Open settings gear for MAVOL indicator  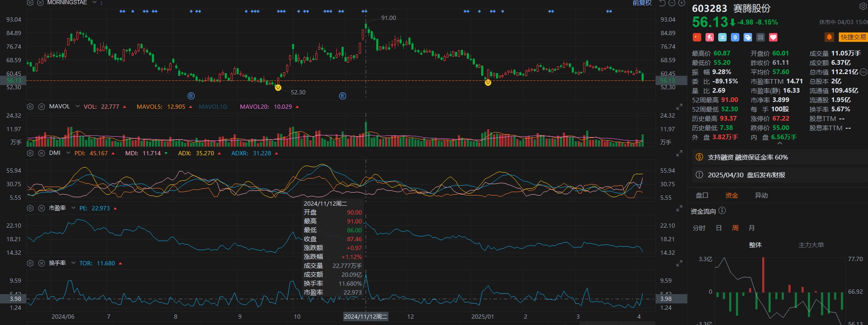[30, 107]
